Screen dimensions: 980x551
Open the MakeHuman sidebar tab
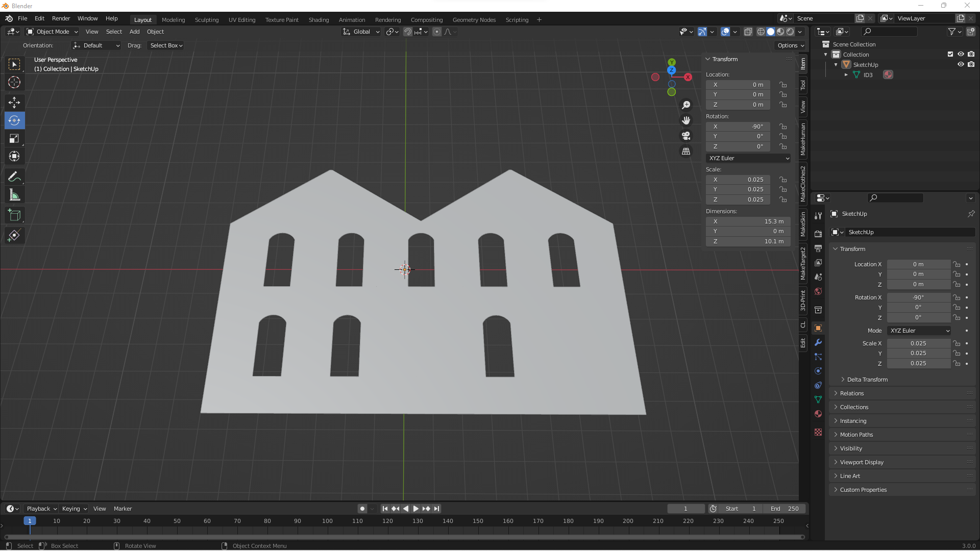[x=803, y=139]
